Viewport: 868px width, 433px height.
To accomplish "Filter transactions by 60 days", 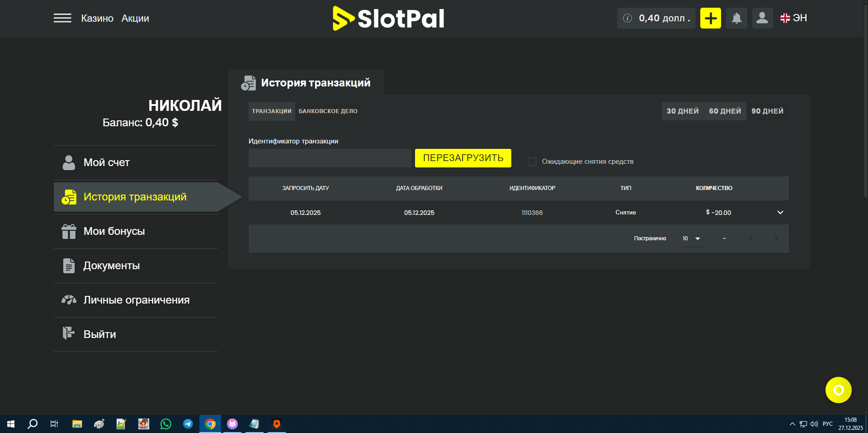I will [725, 111].
